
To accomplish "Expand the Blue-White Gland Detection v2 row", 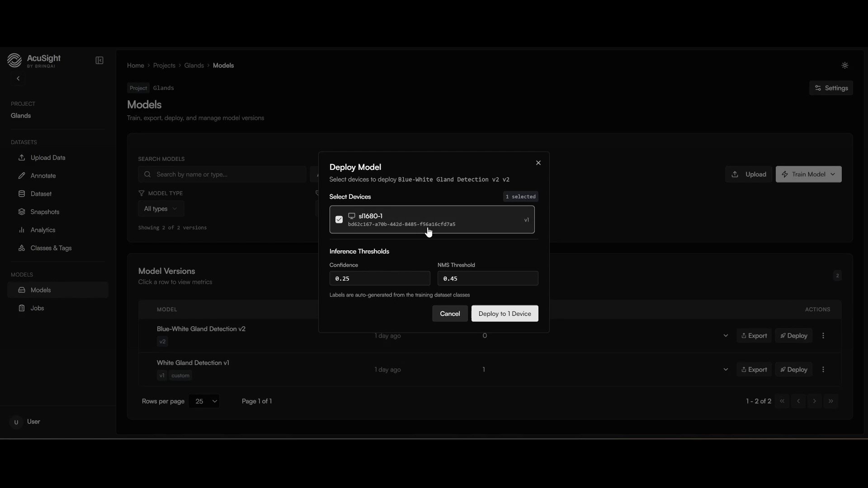I will coord(726,336).
